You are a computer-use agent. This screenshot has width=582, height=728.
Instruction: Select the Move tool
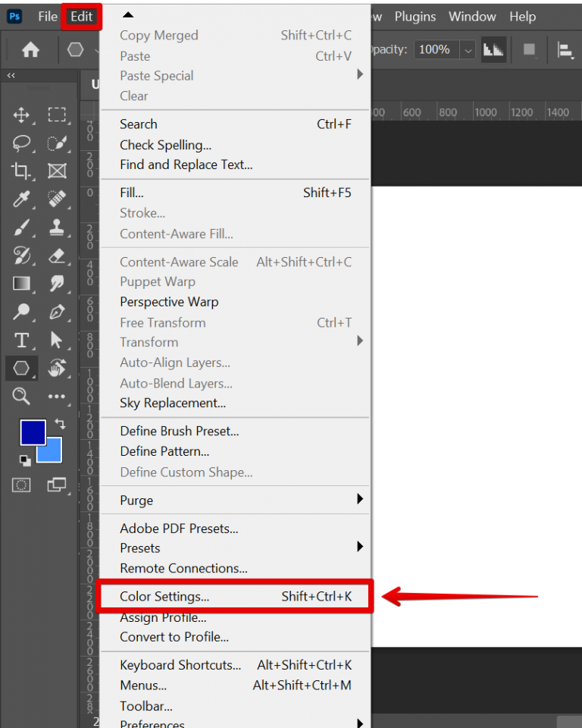[21, 115]
